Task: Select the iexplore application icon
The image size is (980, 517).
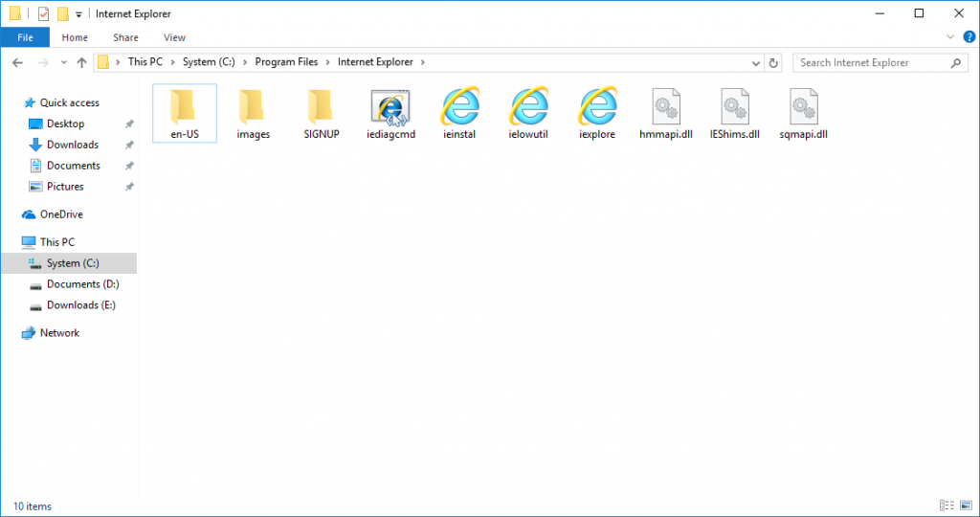Action: point(597,106)
